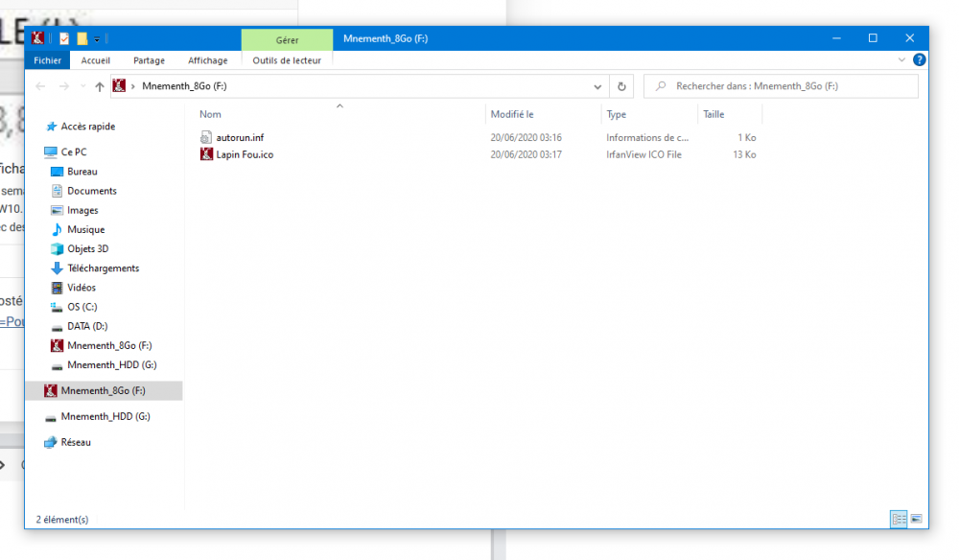
Task: Switch to large icons view layout
Action: (x=917, y=519)
